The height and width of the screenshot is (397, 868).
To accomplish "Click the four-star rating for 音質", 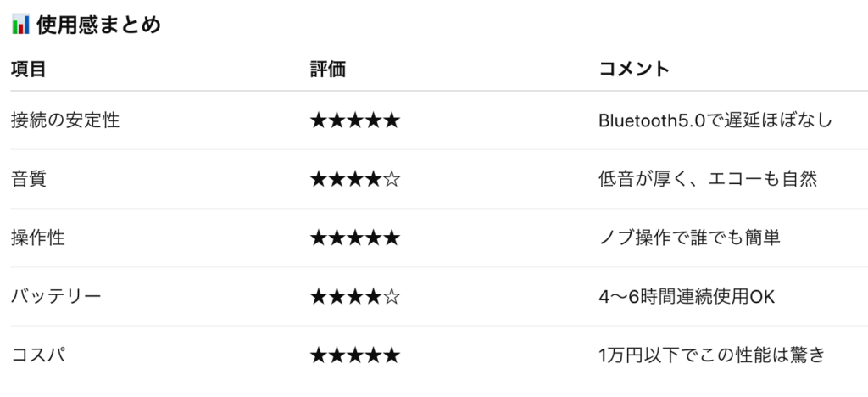I will 354,179.
